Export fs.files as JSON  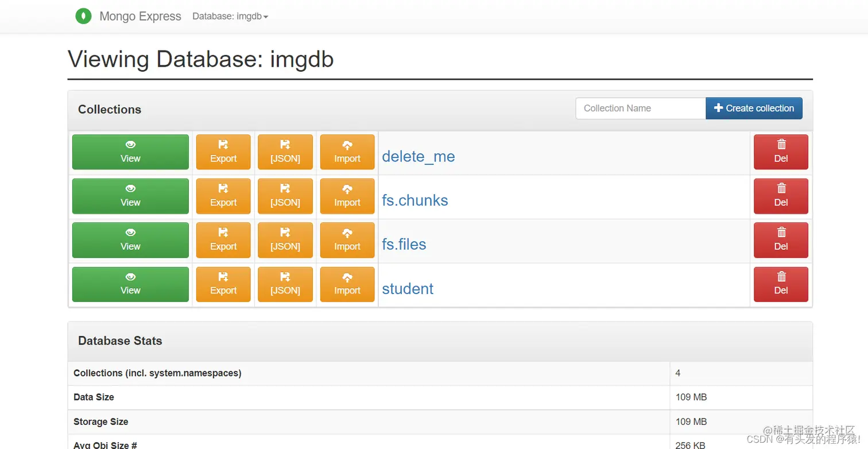coord(285,240)
